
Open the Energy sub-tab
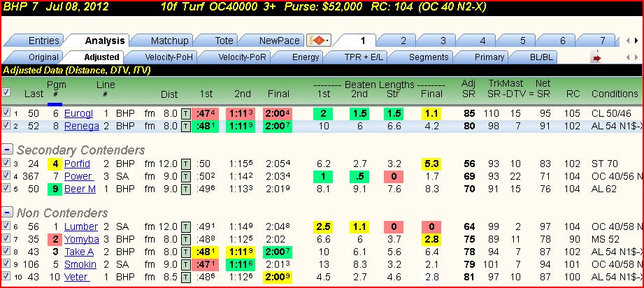click(298, 57)
